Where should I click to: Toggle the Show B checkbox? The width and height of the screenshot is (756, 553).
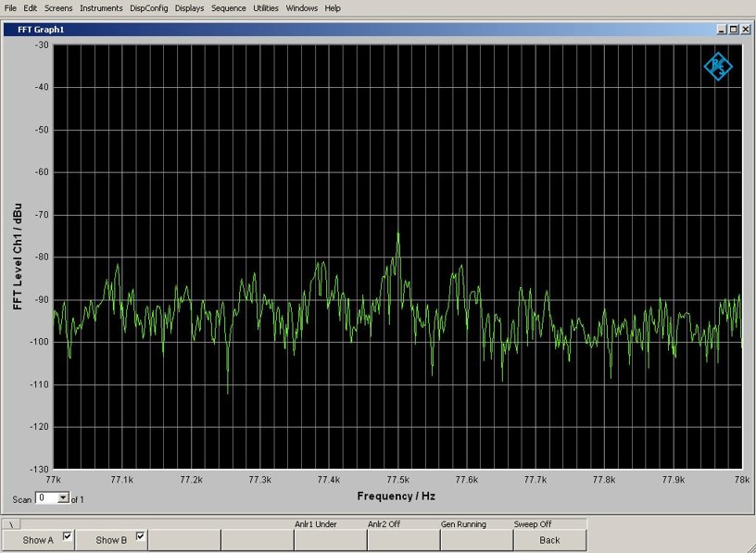pyautogui.click(x=140, y=535)
